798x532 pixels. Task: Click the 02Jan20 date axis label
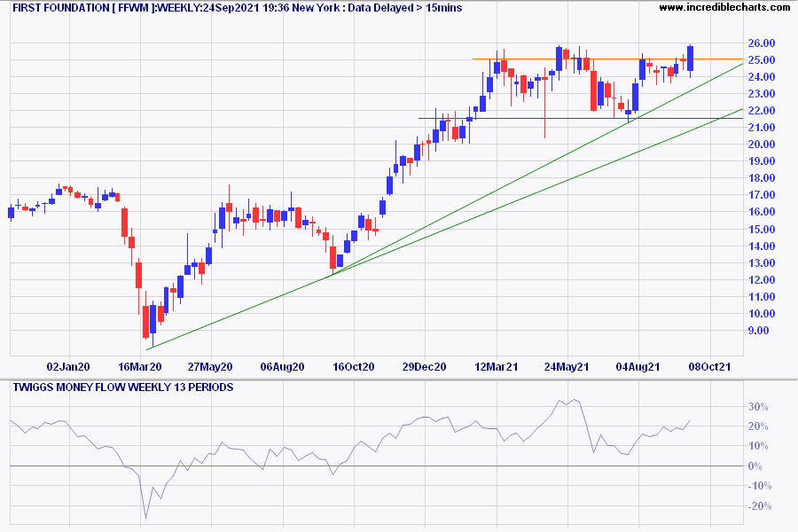[68, 367]
